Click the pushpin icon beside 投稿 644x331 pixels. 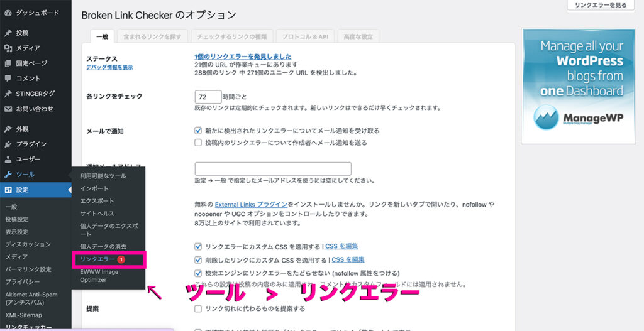point(8,33)
